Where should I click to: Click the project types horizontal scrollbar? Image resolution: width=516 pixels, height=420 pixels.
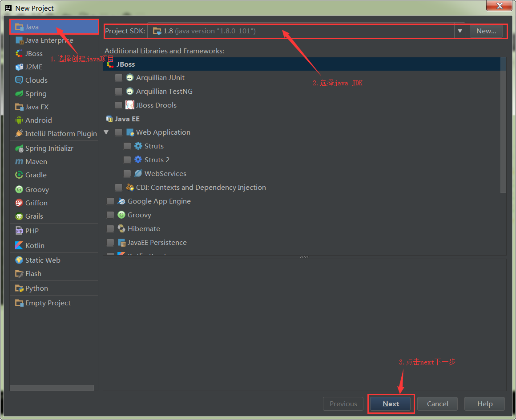pyautogui.click(x=52, y=388)
